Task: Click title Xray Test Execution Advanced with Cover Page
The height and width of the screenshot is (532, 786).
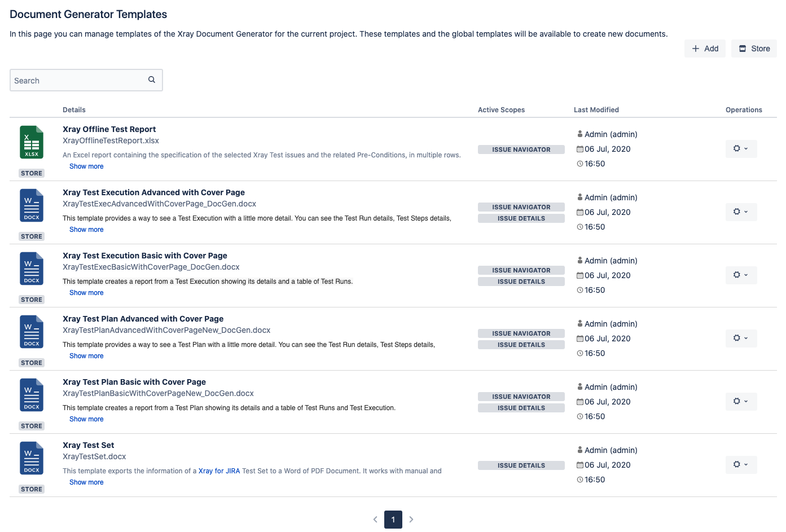Action: point(153,192)
